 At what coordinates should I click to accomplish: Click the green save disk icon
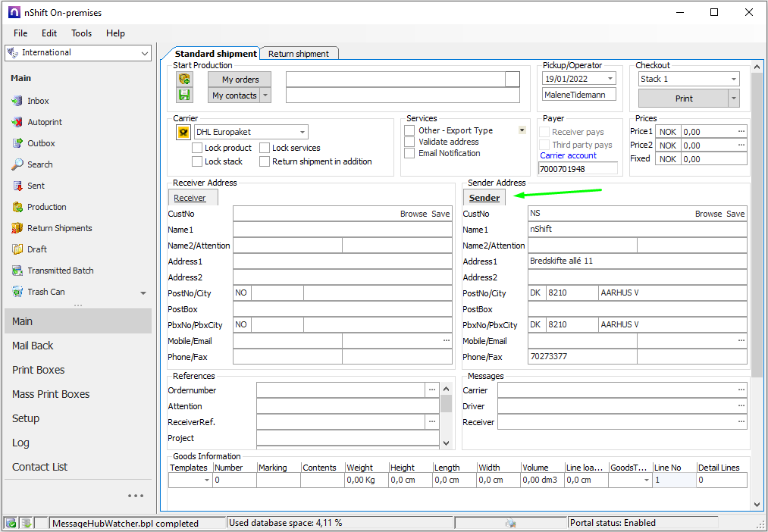point(184,95)
